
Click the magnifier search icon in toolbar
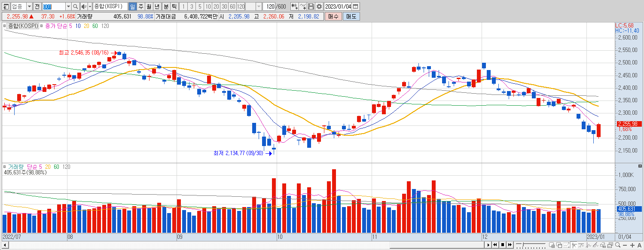tap(76, 6)
